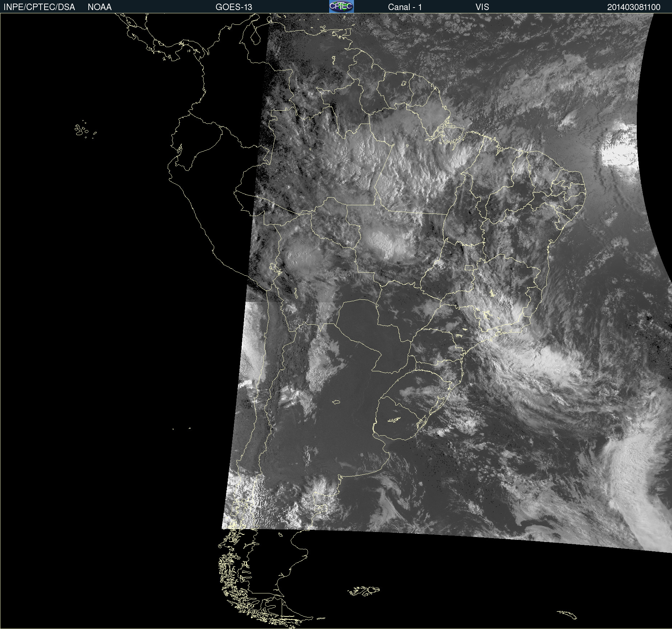Viewport: 672px width, 629px height.
Task: Click the 201403081100 timestamp
Action: pos(634,7)
